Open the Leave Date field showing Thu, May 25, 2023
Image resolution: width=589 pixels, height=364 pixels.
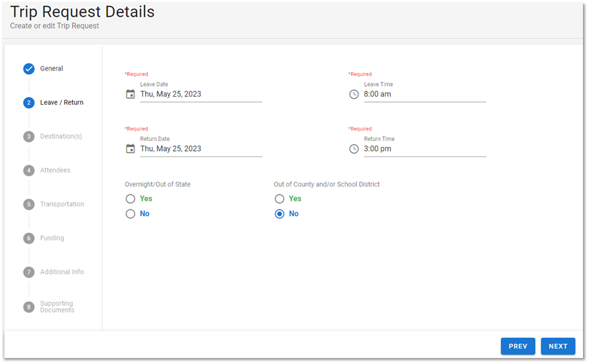(x=201, y=94)
